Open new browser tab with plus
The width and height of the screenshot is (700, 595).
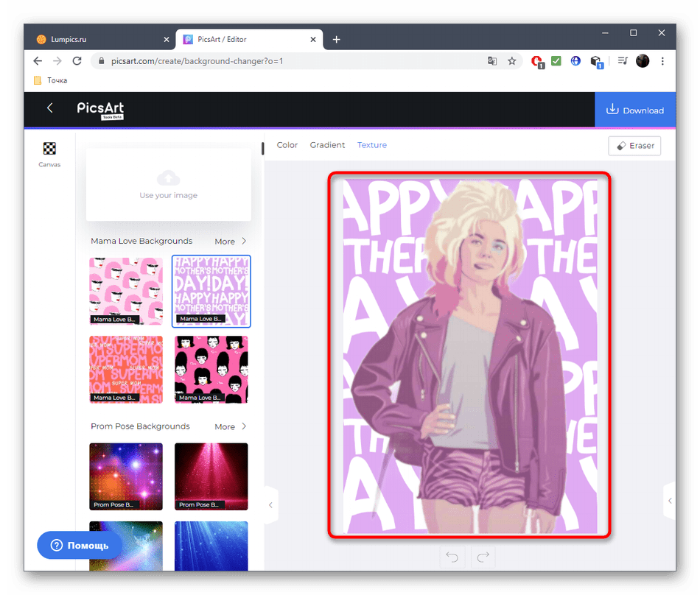pyautogui.click(x=336, y=39)
